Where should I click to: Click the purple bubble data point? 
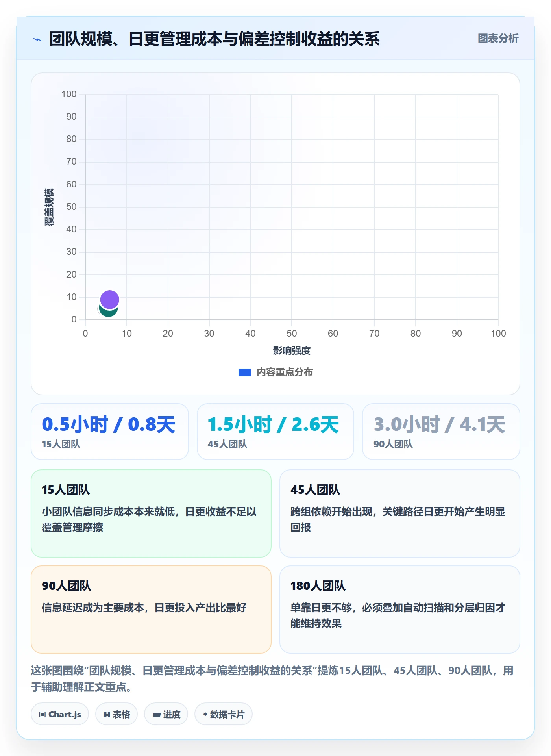point(109,300)
